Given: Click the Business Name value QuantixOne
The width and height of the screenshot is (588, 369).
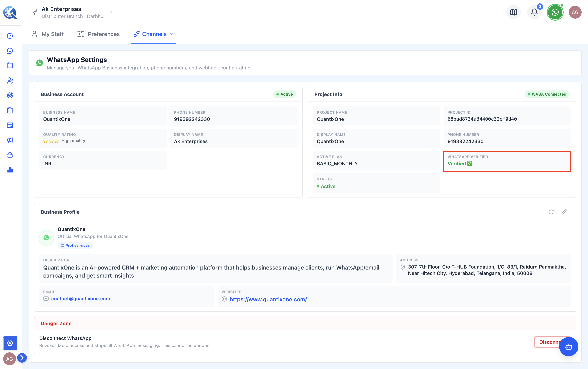Looking at the screenshot, I should (57, 119).
